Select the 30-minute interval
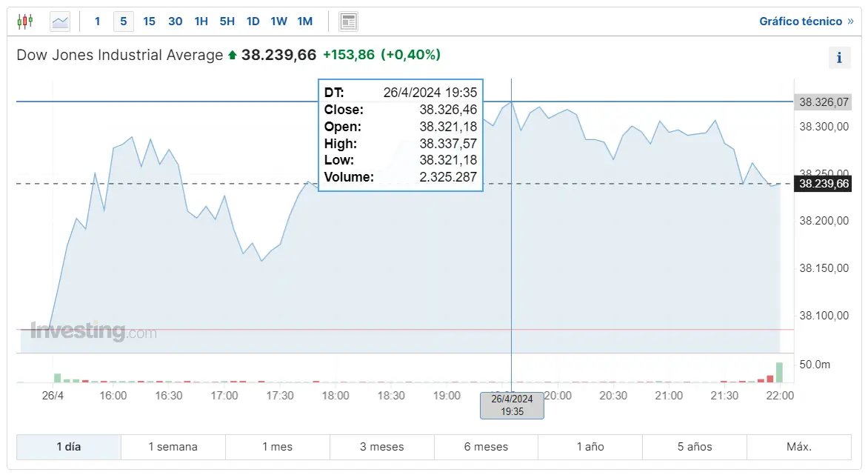Screen dimensions: 868x475 175,21
